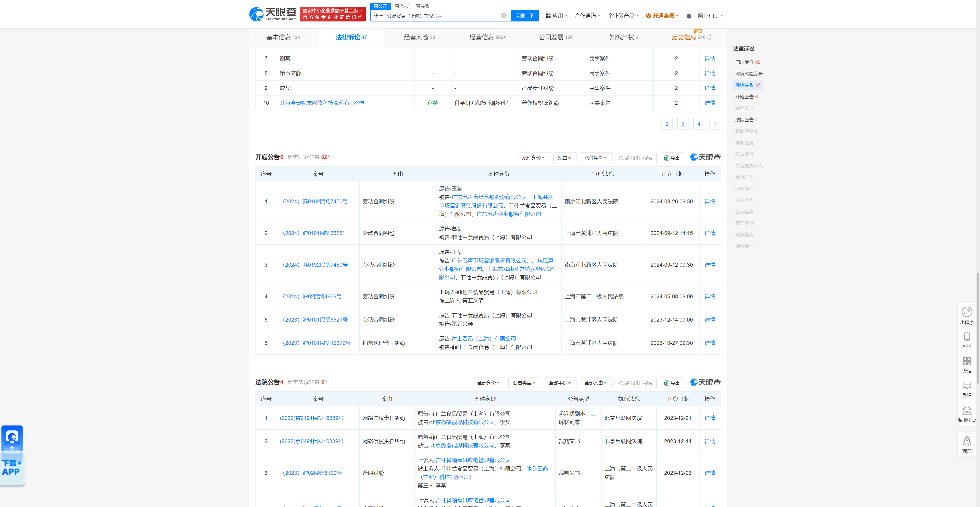Open notifications bell icon
Viewport: 980px width, 507px height.
click(689, 16)
